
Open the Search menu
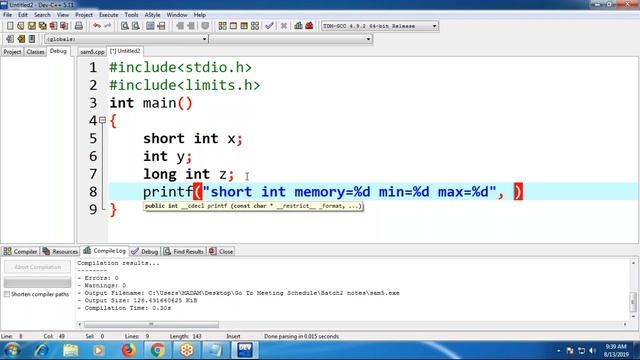(x=42, y=15)
